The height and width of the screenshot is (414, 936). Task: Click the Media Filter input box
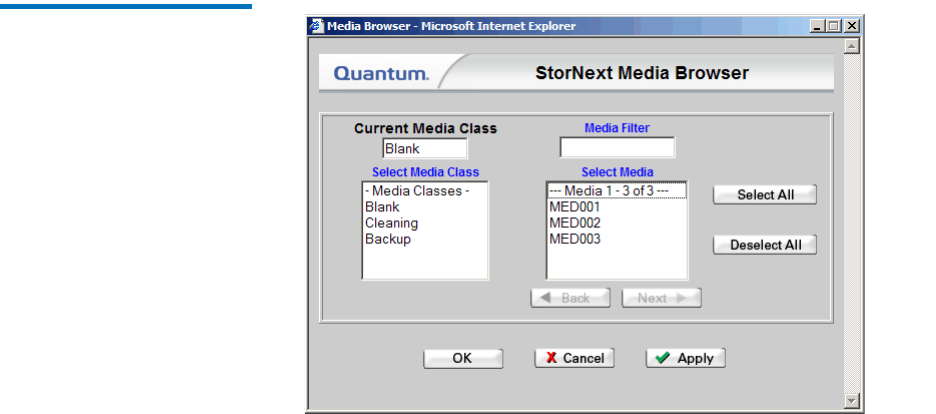tap(617, 147)
